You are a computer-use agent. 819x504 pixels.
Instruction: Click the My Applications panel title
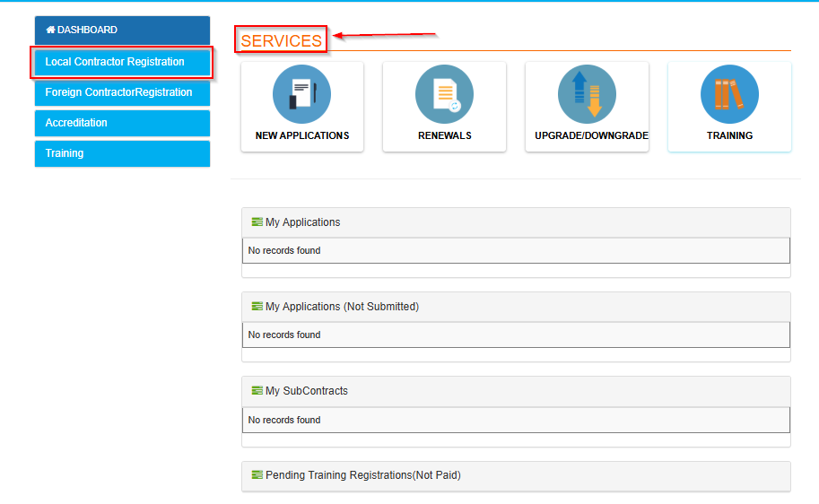(x=302, y=222)
